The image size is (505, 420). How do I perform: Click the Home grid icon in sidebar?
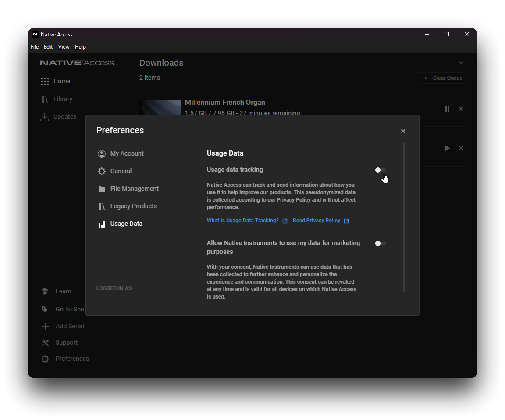(x=45, y=82)
